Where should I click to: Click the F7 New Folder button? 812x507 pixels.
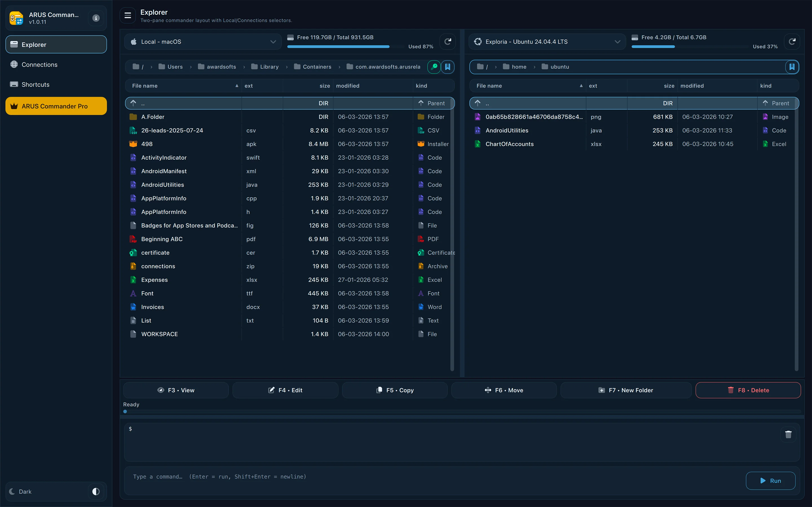(x=625, y=390)
